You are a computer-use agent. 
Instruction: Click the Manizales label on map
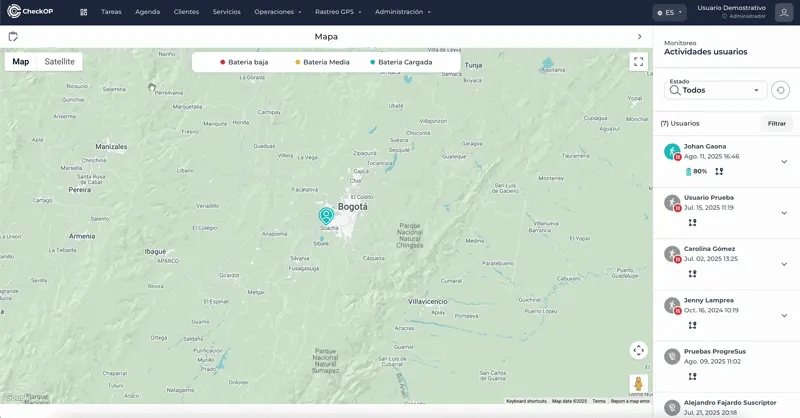click(x=111, y=146)
